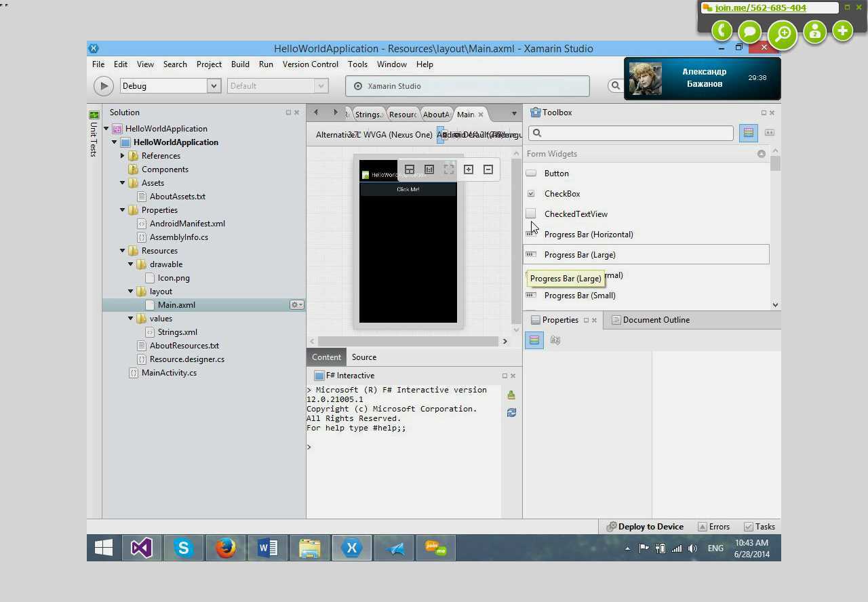Screen dimensions: 868x602
Task: Click the designer horizontal scrollbar
Action: pos(408,341)
